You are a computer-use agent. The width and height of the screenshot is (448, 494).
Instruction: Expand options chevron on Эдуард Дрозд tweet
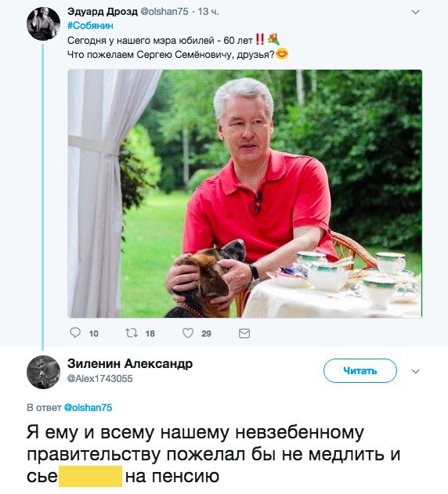416,12
